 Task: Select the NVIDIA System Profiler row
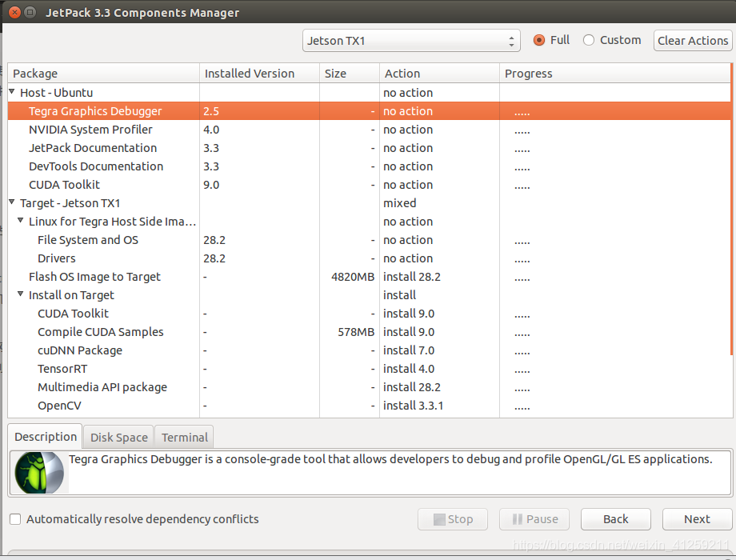pos(369,130)
